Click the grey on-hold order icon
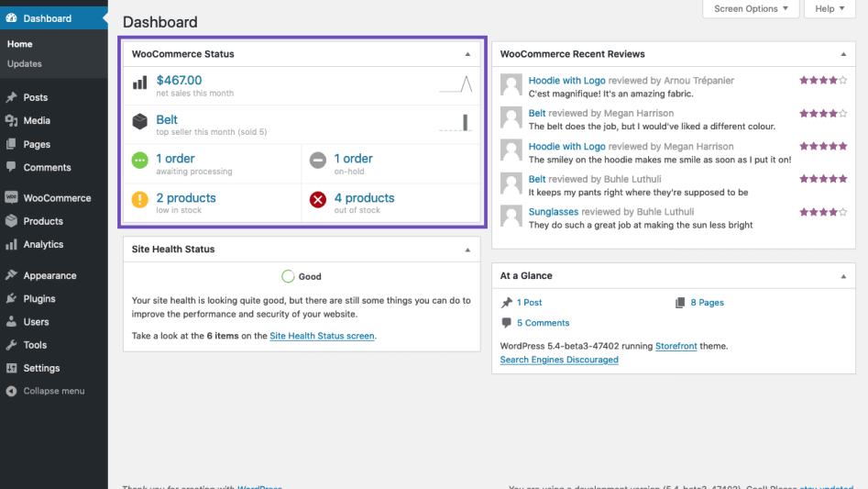This screenshot has height=489, width=868. 318,160
